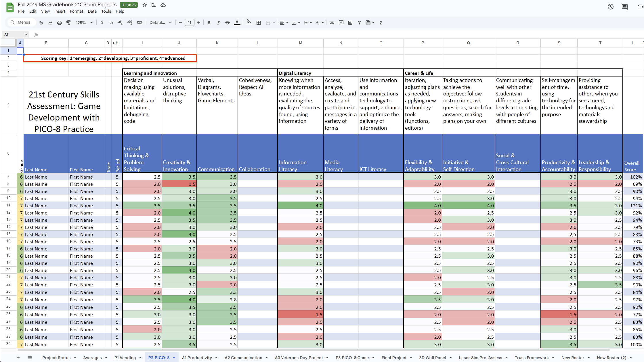The width and height of the screenshot is (644, 362).
Task: Toggle italic formatting
Action: [x=218, y=22]
